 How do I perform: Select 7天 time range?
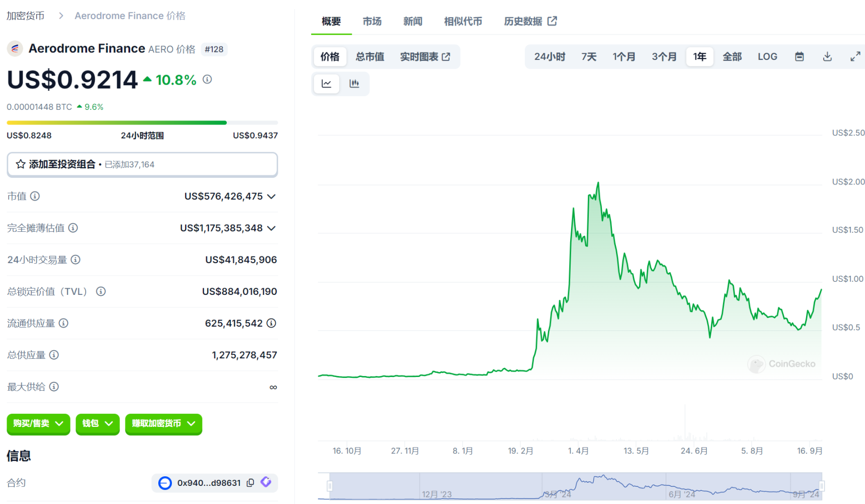pyautogui.click(x=589, y=56)
